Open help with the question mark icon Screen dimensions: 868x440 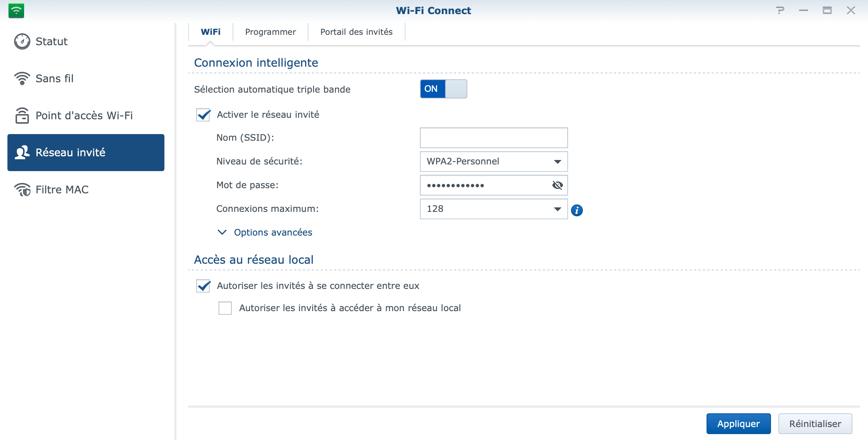780,10
